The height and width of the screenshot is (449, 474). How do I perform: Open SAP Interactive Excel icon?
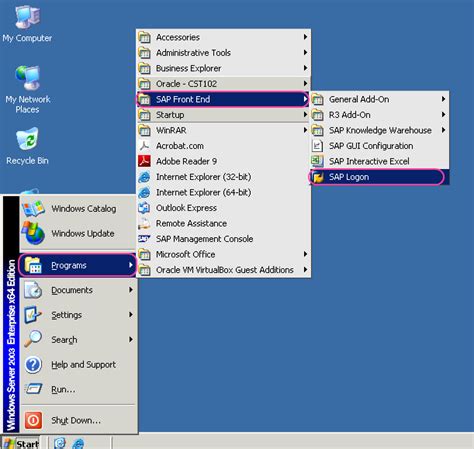(x=317, y=161)
